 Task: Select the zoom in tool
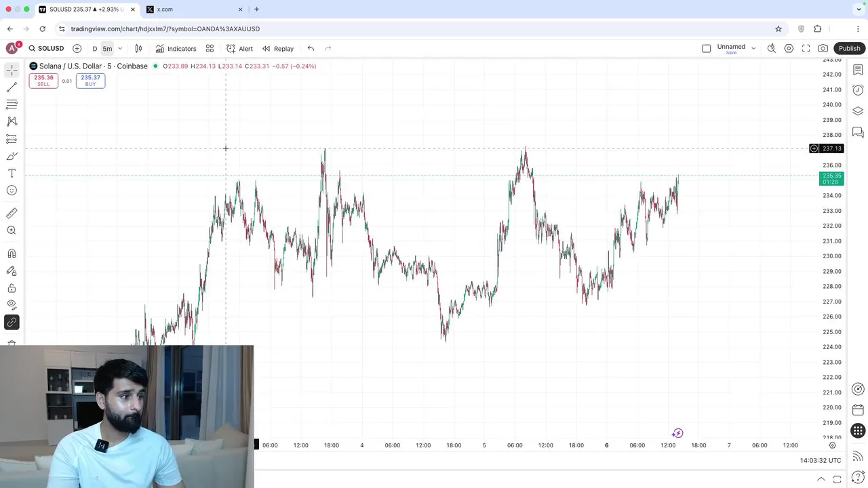pyautogui.click(x=12, y=230)
